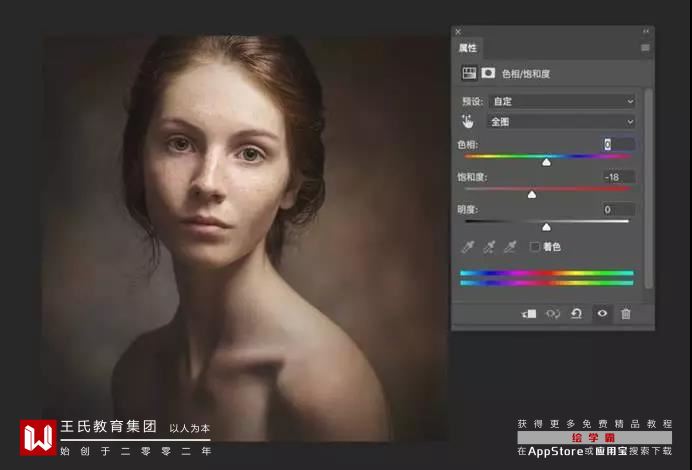Image resolution: width=692 pixels, height=470 pixels.
Task: Click the 饱和度 value field showing -18
Action: 619,177
